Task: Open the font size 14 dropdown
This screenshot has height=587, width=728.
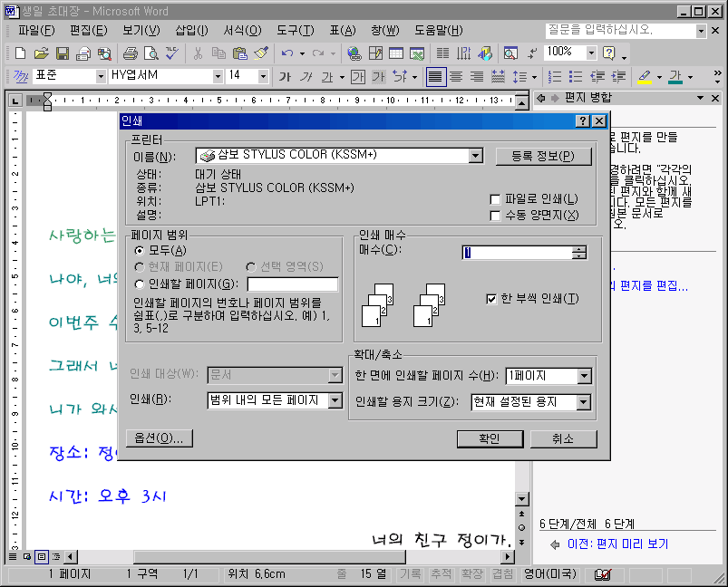Action: [x=263, y=76]
